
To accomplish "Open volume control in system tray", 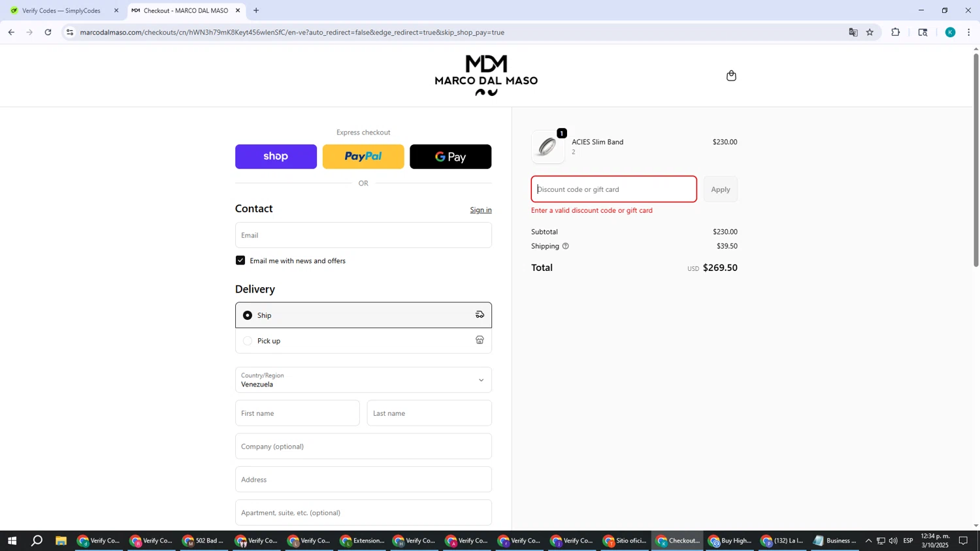I will coord(893,541).
